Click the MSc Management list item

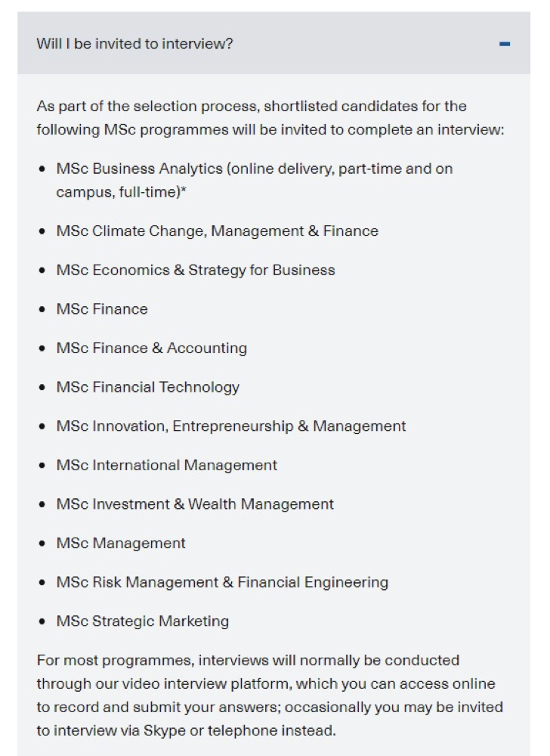(120, 544)
